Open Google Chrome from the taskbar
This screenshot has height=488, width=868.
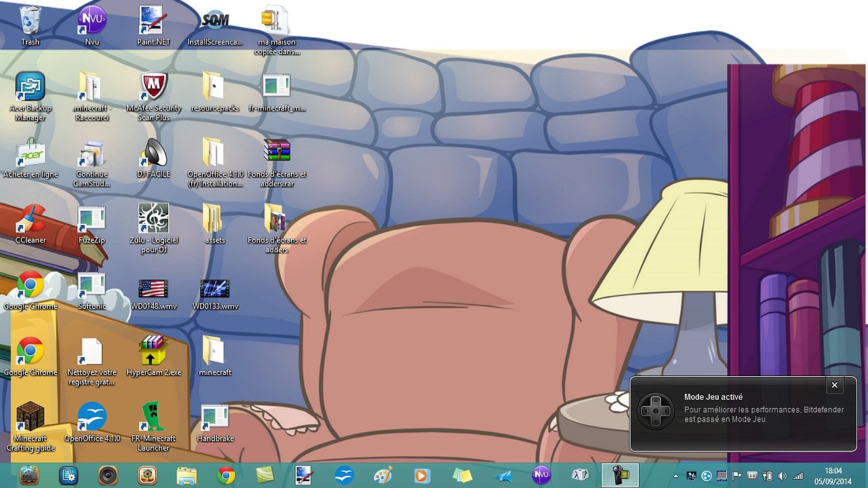[x=226, y=475]
